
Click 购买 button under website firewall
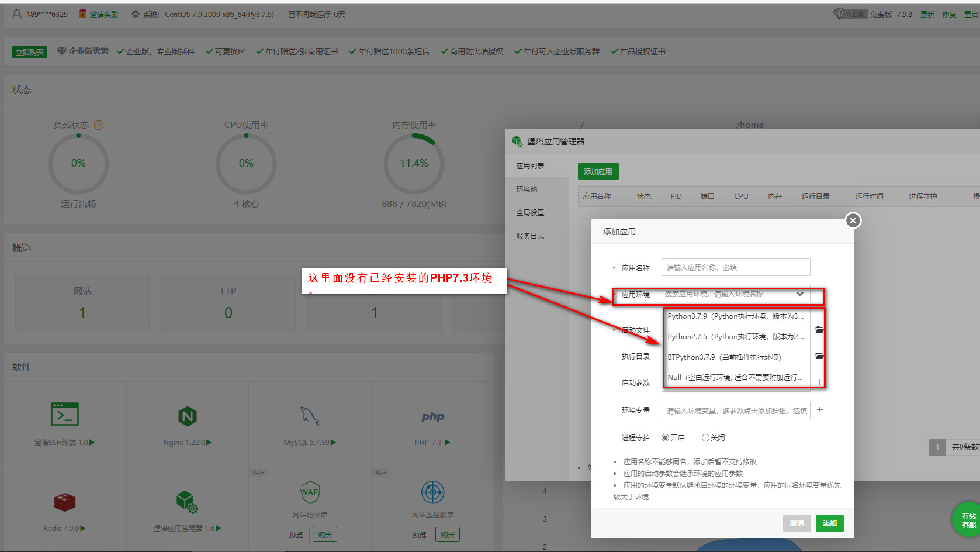click(x=325, y=534)
